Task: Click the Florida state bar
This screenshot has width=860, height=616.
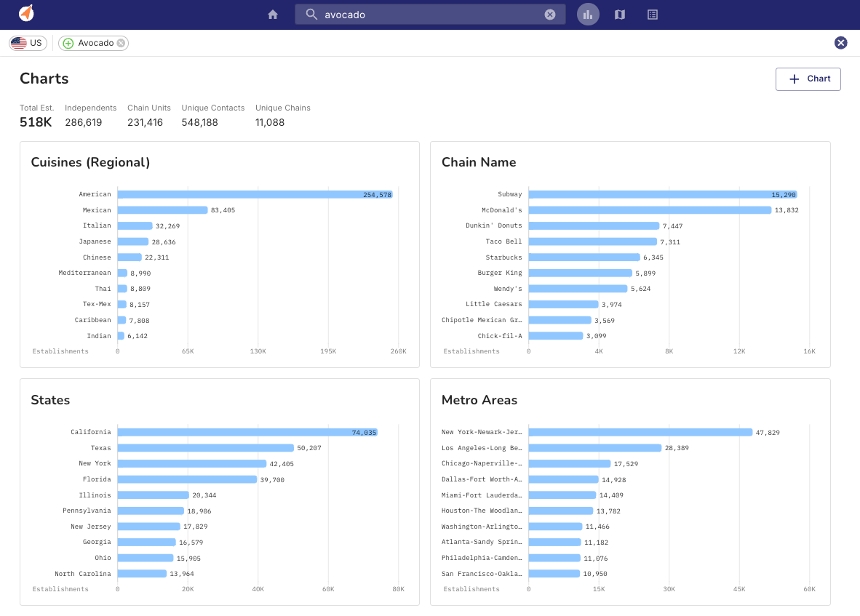Action: 187,479
